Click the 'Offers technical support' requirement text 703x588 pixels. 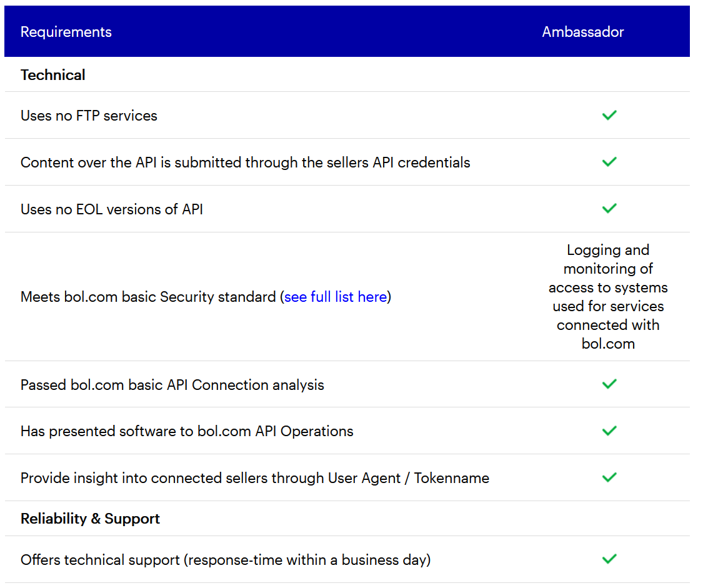[226, 560]
